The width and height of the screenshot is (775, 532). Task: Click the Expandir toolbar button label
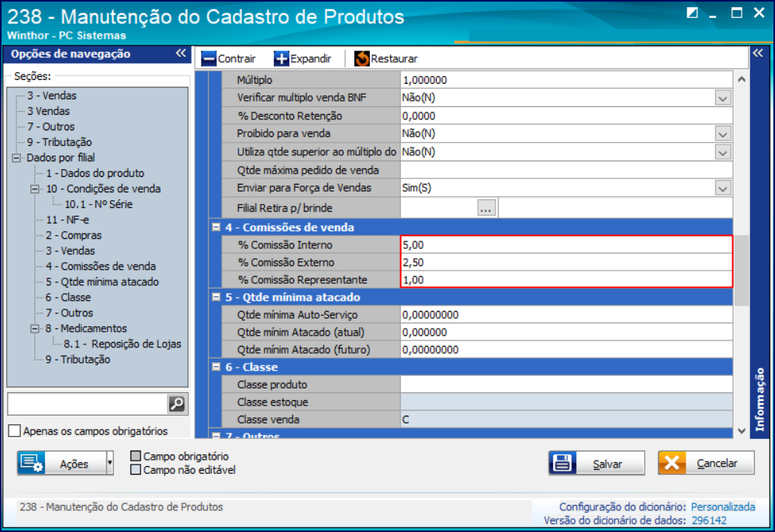click(x=311, y=59)
